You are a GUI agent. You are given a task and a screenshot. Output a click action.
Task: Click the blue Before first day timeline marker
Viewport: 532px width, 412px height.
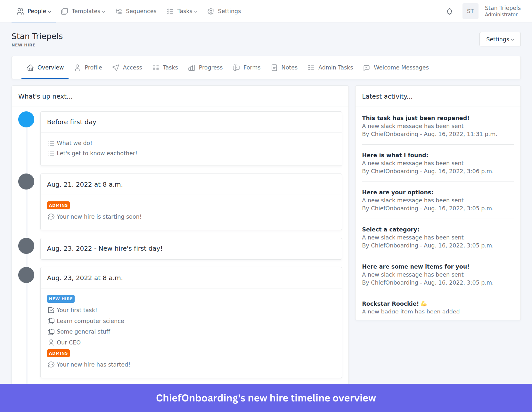pos(26,119)
